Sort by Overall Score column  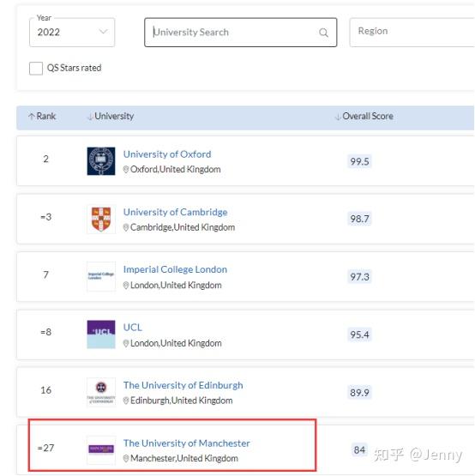[x=364, y=117]
